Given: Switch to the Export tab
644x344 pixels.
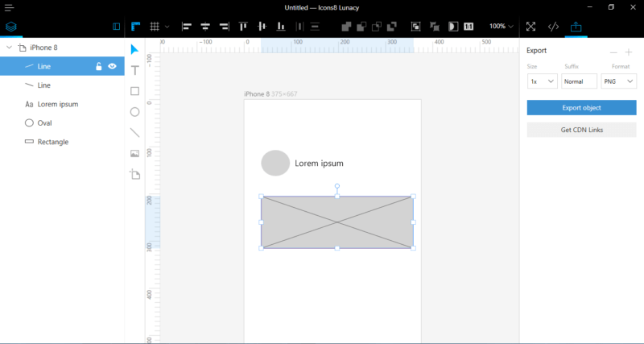Looking at the screenshot, I should pos(576,27).
